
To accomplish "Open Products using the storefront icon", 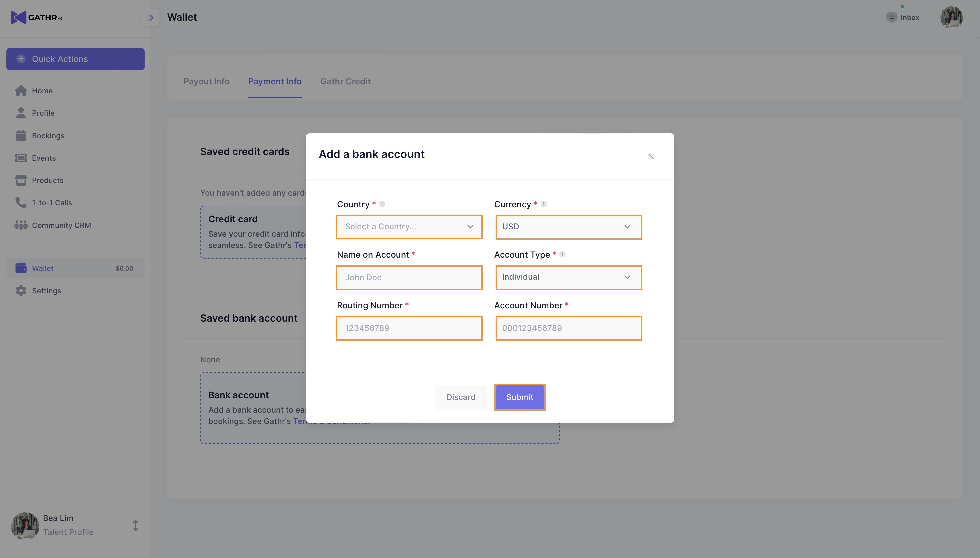I will click(x=21, y=180).
